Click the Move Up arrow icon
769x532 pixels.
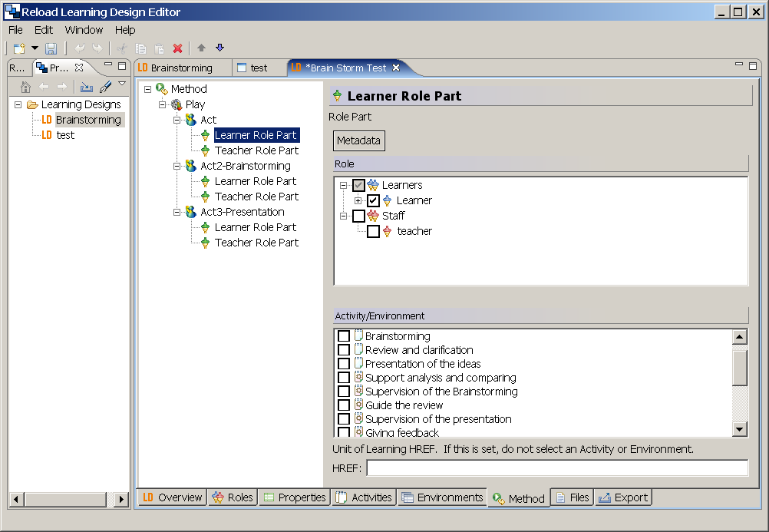[x=201, y=48]
